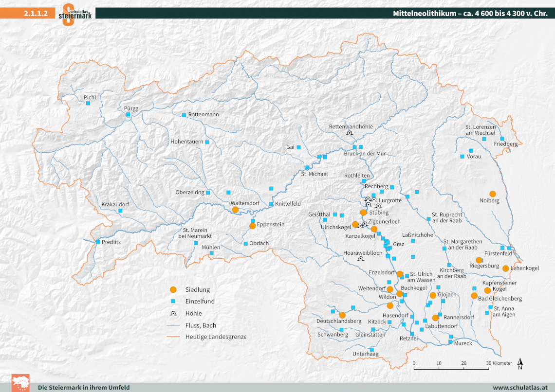Viewport: 555px width, 392px height.
Task: Select the Rettenwandhöhle cave symbol
Action: pyautogui.click(x=350, y=133)
